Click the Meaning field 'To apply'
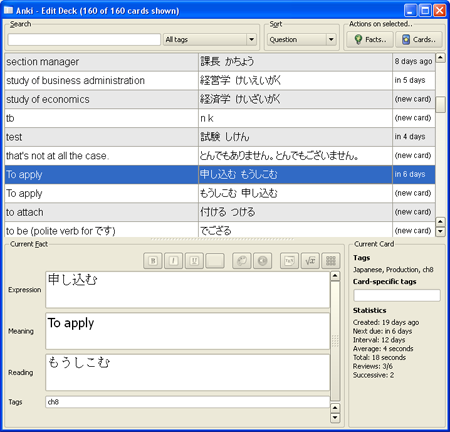The width and height of the screenshot is (450, 432). coord(187,331)
